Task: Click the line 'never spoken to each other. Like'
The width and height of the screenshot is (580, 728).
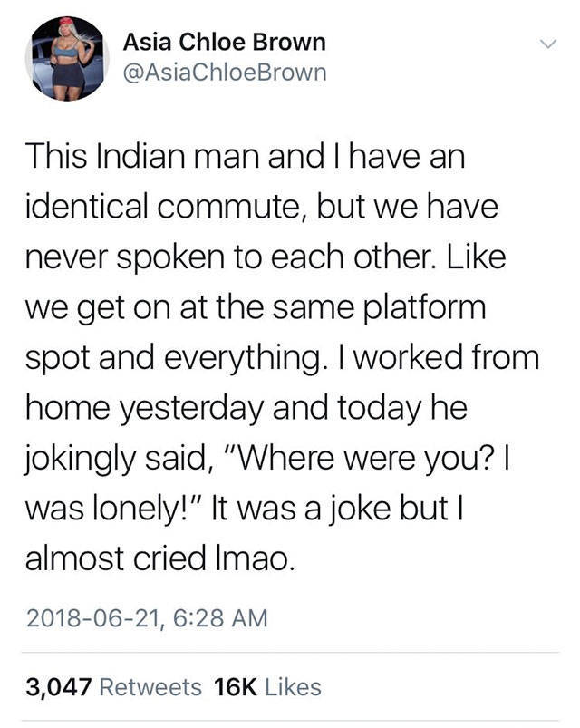Action: [266, 257]
